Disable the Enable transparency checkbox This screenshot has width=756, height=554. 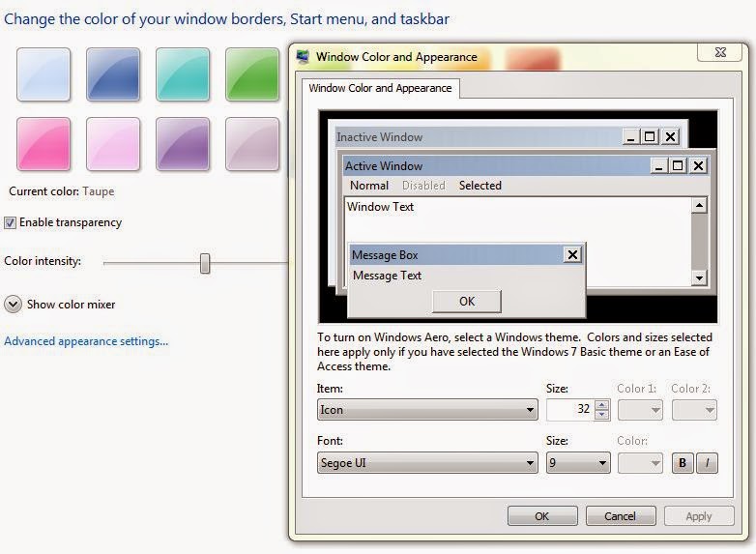(x=10, y=222)
